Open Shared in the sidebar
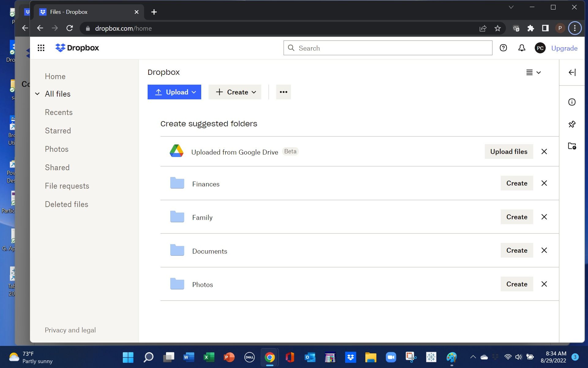Screen dimensions: 588x368 [x=57, y=167]
